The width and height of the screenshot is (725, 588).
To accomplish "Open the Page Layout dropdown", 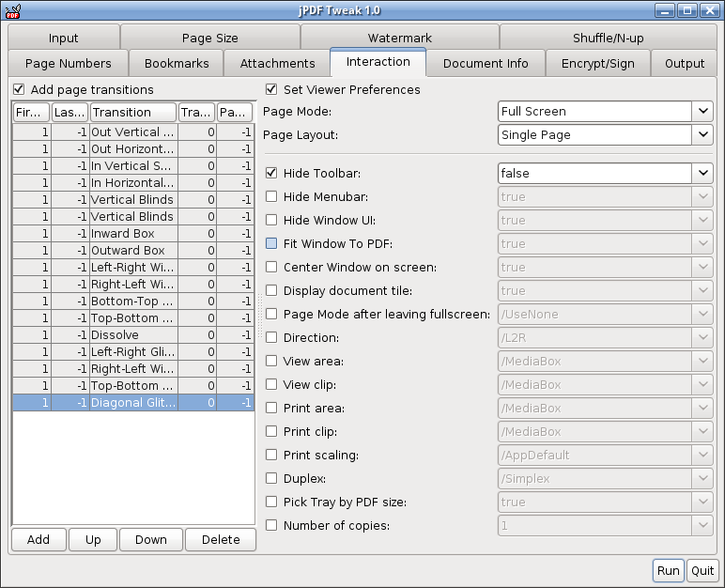I will (x=605, y=134).
